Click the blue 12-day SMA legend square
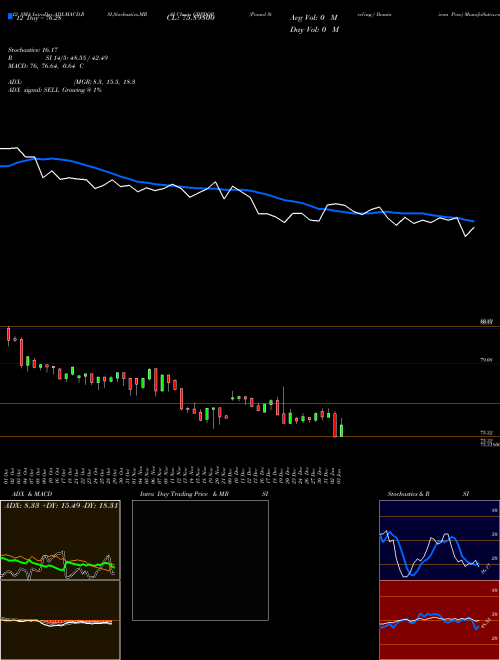 tap(10, 17)
